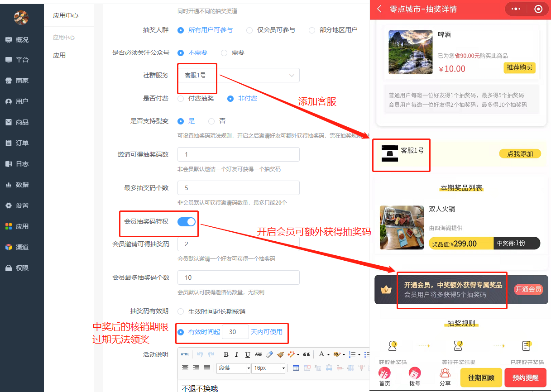This screenshot has height=392, width=551.
Task: Select the 仅会员可参与 radio option
Action: pos(249,30)
